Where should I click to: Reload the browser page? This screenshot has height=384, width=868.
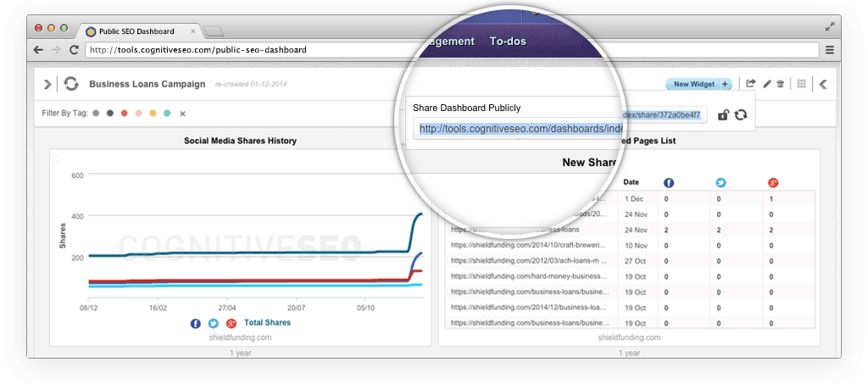click(x=74, y=50)
